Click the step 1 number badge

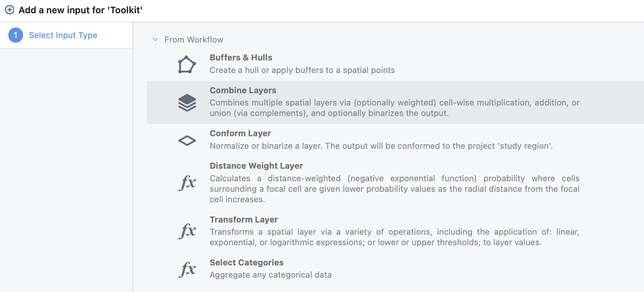pyautogui.click(x=16, y=35)
